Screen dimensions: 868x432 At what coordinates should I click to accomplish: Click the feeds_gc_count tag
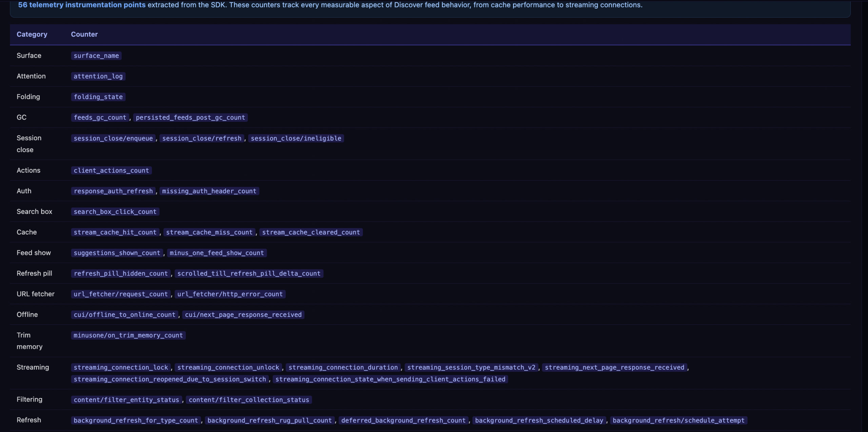click(100, 117)
